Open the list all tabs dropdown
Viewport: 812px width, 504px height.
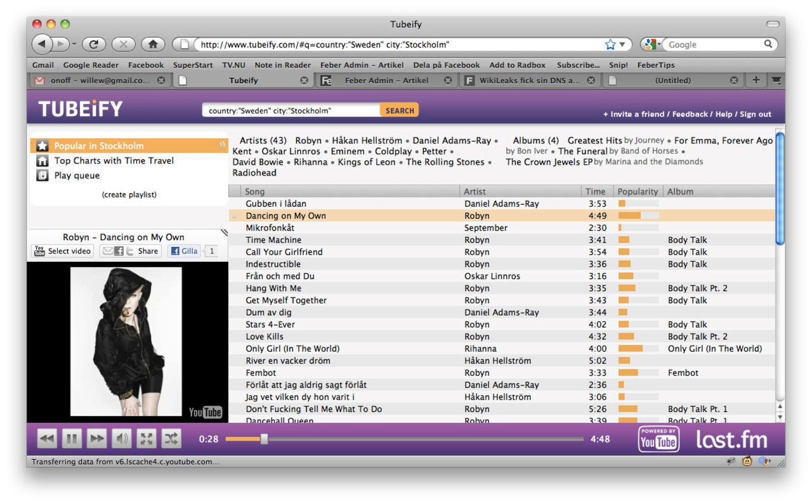776,81
